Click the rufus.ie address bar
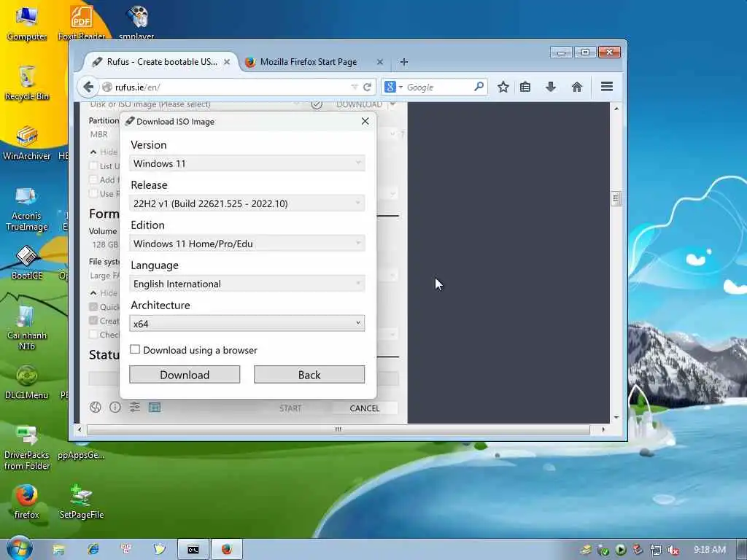 (231, 87)
